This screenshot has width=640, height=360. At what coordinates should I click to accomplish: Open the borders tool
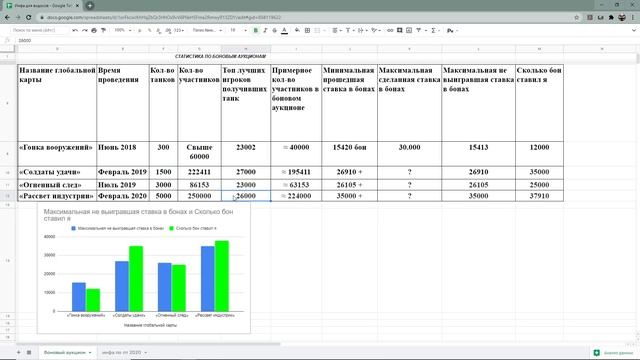(x=307, y=30)
